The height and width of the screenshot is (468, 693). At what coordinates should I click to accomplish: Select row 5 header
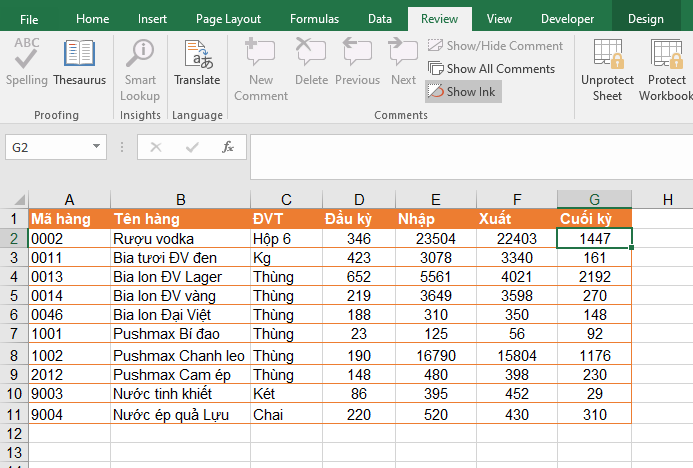(x=14, y=295)
